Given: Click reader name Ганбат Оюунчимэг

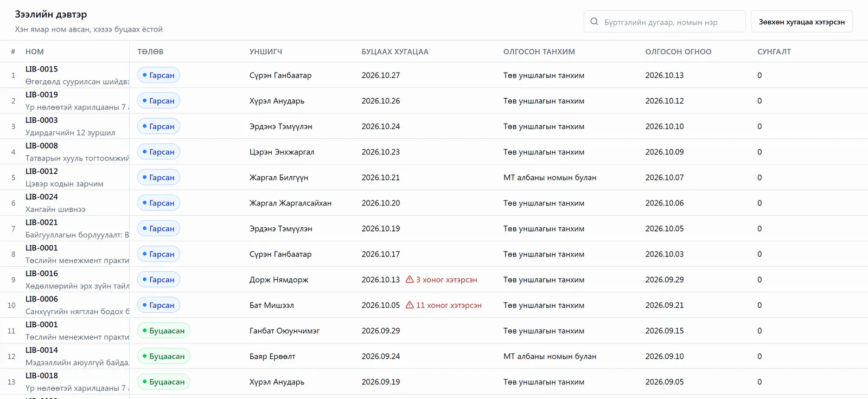Looking at the screenshot, I should pos(285,331).
